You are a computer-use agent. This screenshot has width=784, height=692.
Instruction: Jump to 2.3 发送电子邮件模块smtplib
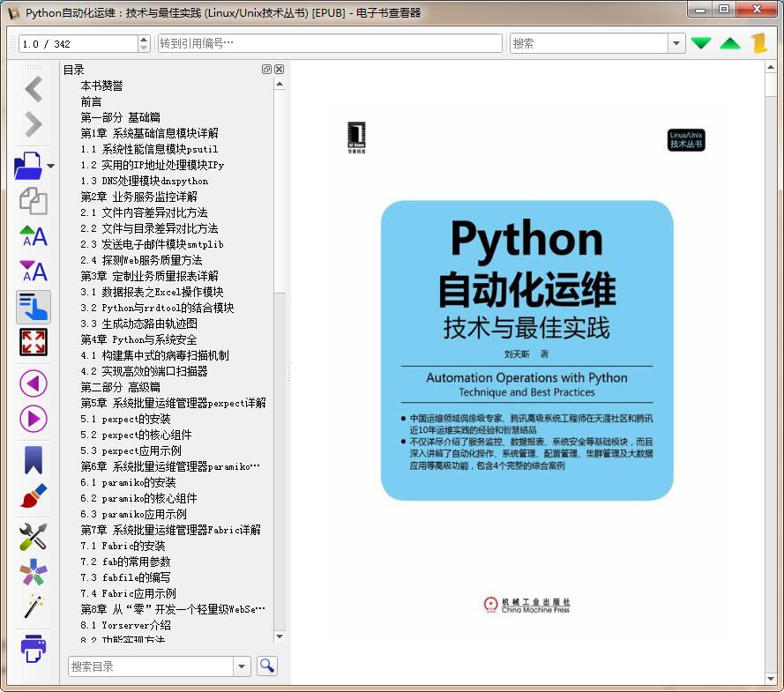(152, 244)
